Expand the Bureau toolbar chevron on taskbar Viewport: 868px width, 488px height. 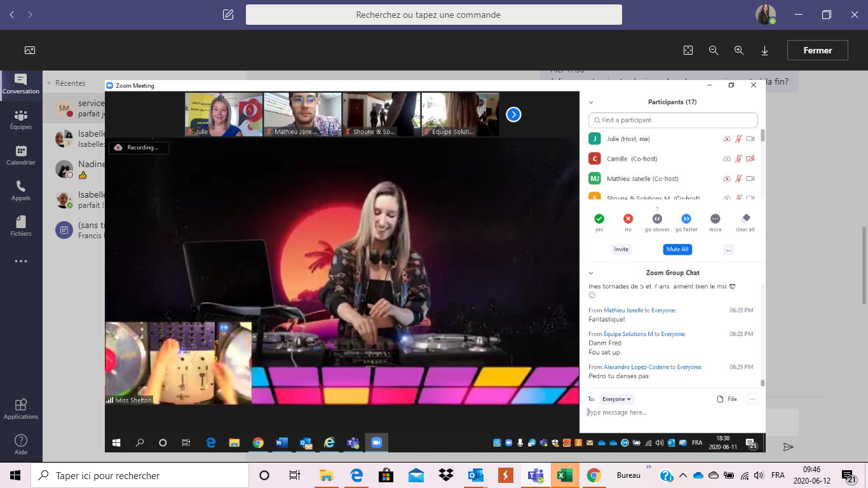(x=649, y=467)
